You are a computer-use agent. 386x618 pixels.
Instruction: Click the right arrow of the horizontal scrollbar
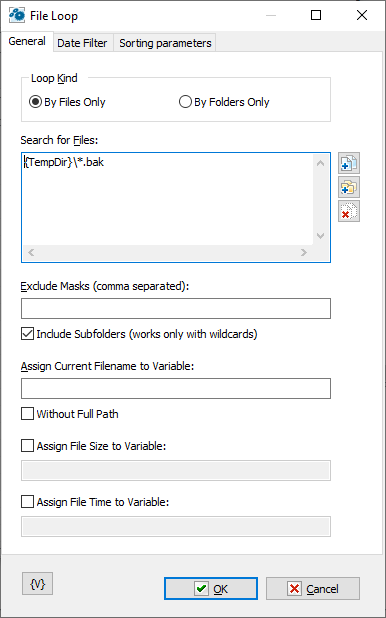click(304, 253)
